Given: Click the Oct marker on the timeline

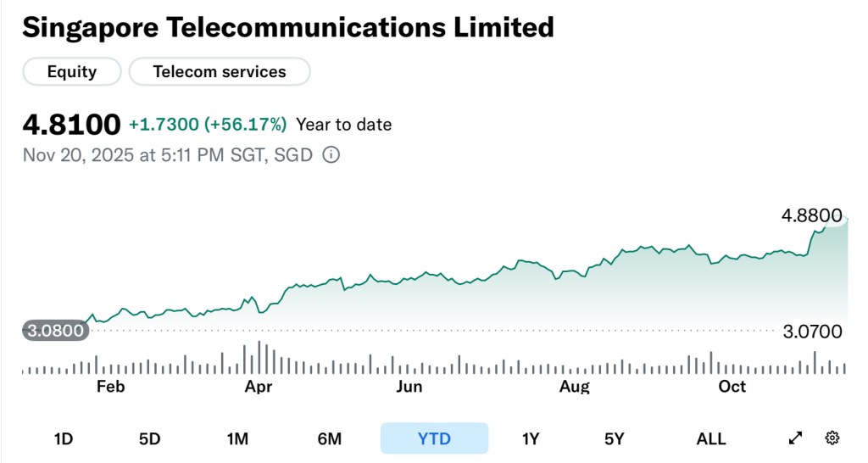Looking at the screenshot, I should click(x=732, y=387).
